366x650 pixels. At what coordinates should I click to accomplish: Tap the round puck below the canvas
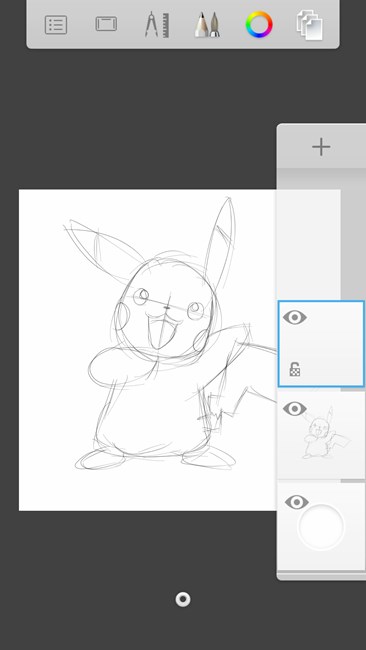[x=183, y=599]
